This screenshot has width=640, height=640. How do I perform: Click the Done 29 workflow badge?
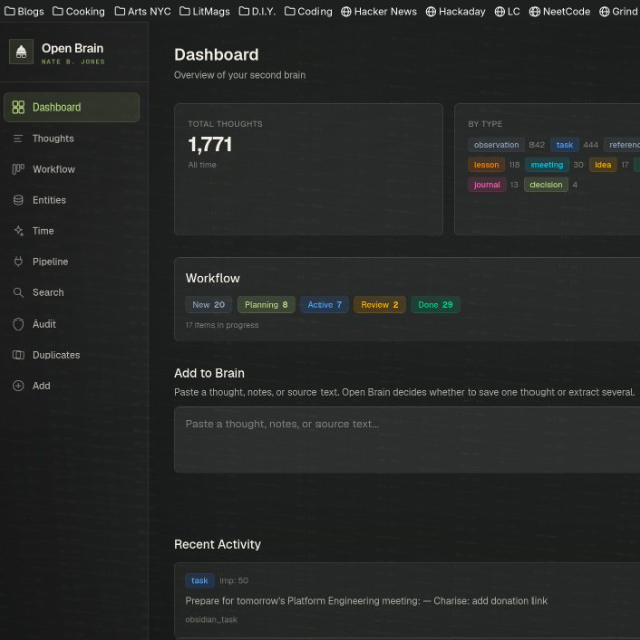436,305
